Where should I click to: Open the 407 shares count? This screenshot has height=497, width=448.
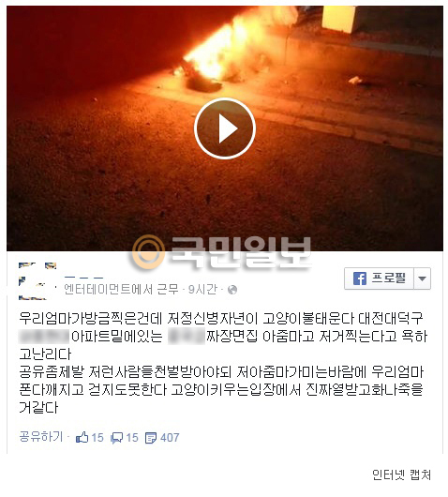pyautogui.click(x=170, y=438)
